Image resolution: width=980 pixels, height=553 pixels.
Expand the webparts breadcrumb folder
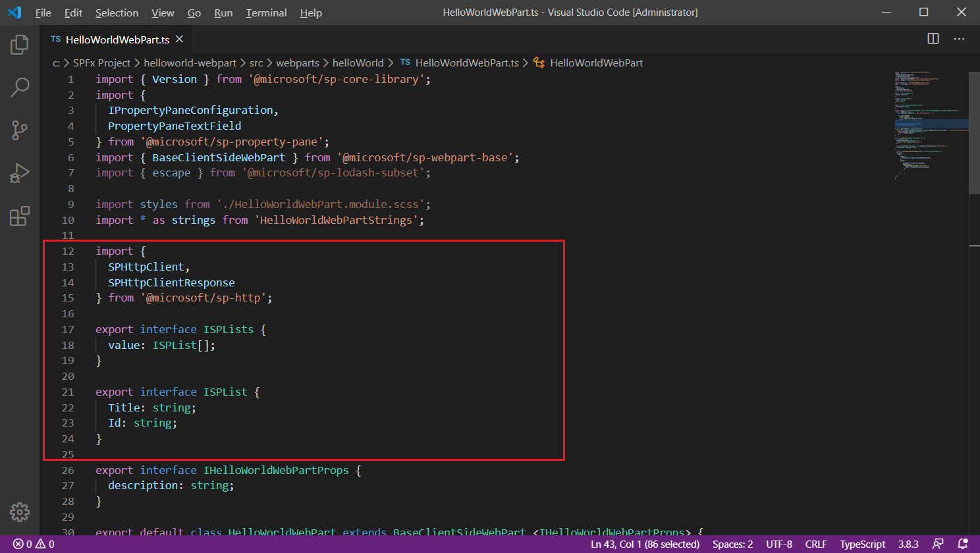(297, 63)
